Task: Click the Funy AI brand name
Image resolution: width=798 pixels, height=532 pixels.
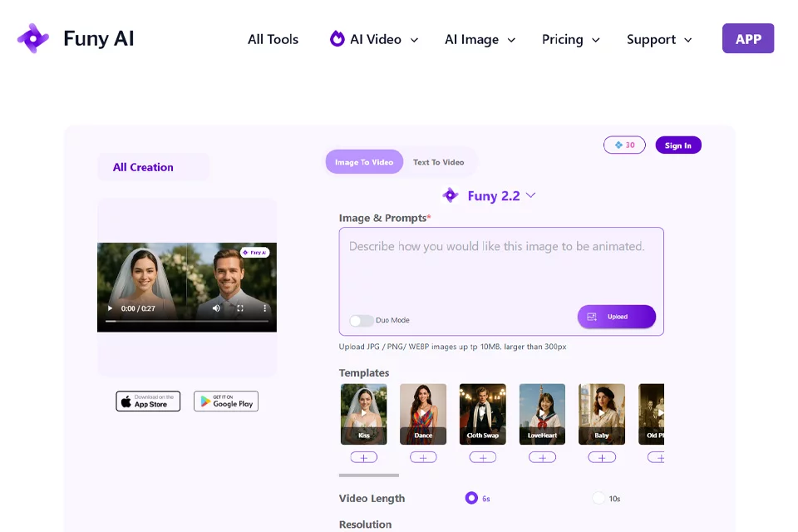Action: pos(99,39)
